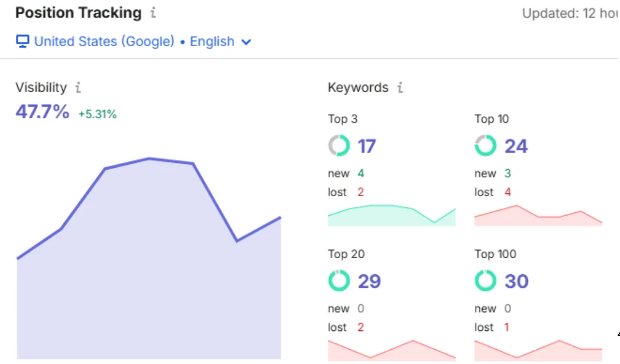Open the Top 100 keywords count 30

click(x=516, y=281)
